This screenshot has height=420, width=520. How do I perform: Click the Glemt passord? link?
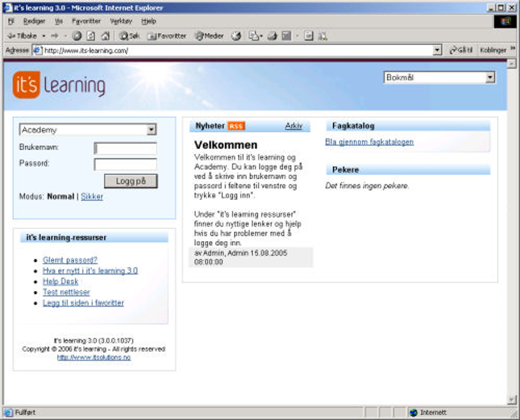point(70,260)
